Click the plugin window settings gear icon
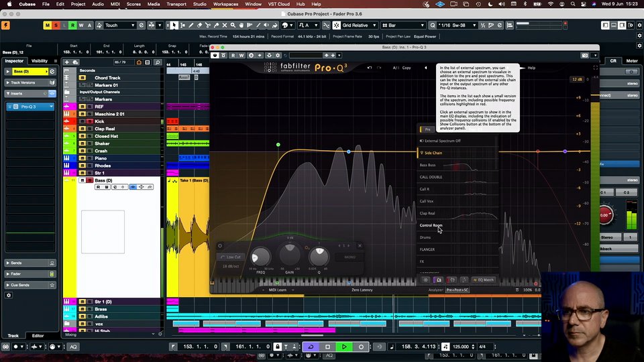Image resolution: width=644 pixels, height=362 pixels. [x=278, y=56]
